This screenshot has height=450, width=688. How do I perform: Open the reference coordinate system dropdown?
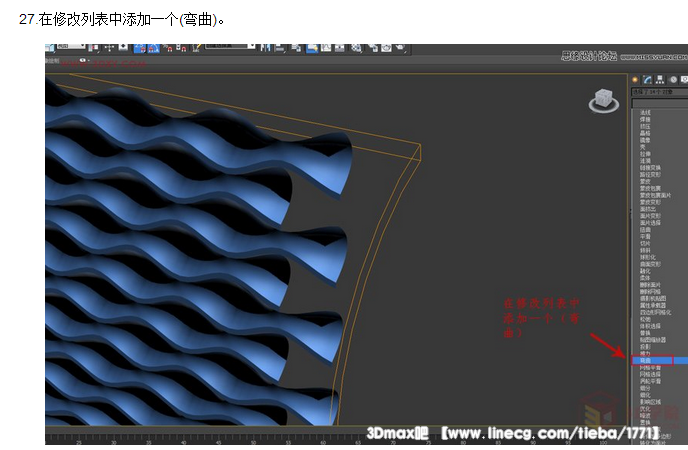click(71, 46)
